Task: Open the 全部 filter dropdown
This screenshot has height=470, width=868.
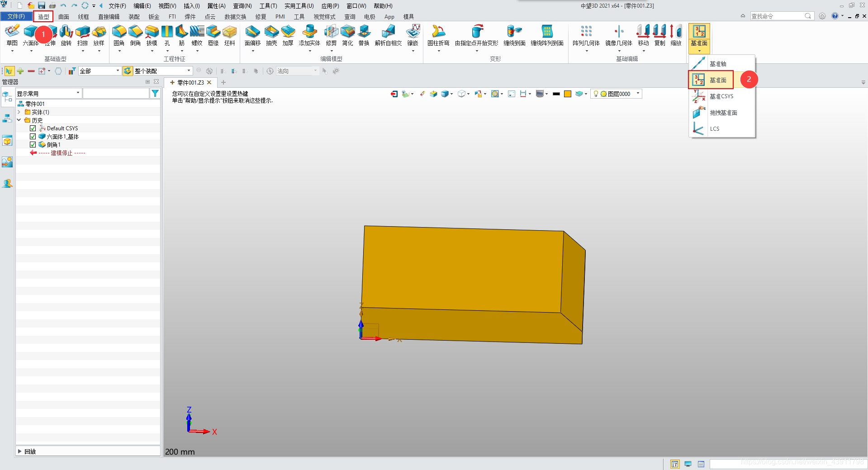Action: (x=100, y=71)
